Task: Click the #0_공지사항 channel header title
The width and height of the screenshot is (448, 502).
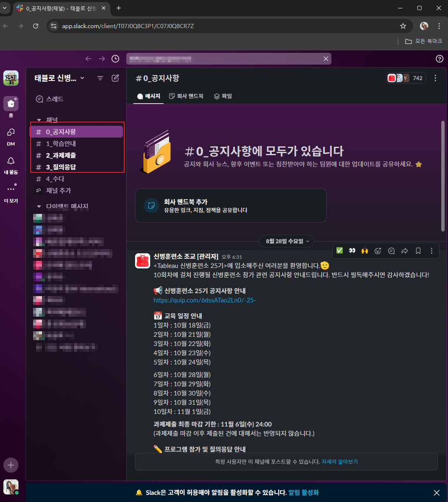Action: pyautogui.click(x=158, y=78)
